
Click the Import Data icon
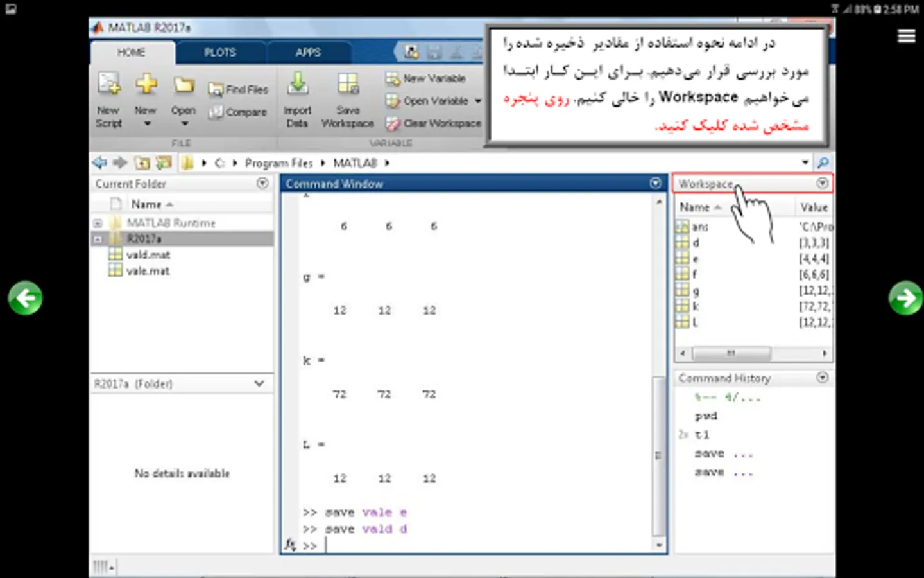pyautogui.click(x=298, y=84)
